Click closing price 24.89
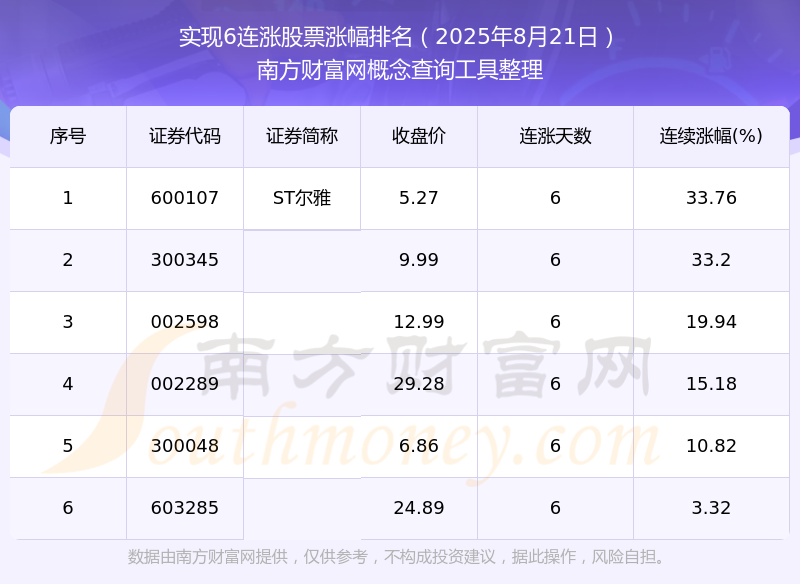This screenshot has width=800, height=584. [x=419, y=508]
